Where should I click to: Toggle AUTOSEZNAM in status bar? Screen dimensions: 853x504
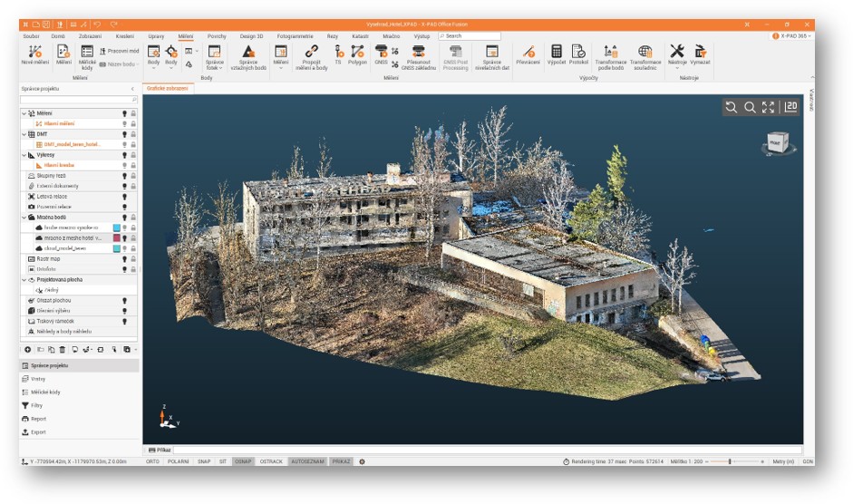(x=308, y=461)
